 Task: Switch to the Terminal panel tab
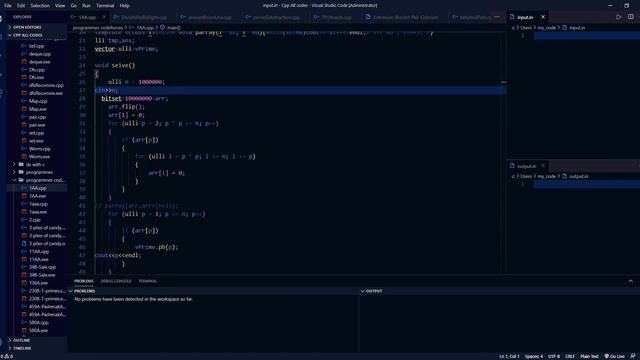coord(148,281)
